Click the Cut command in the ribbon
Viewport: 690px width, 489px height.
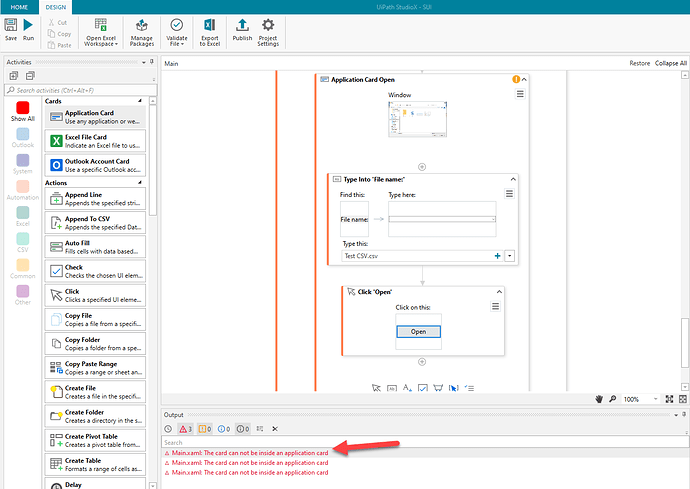tap(58, 22)
